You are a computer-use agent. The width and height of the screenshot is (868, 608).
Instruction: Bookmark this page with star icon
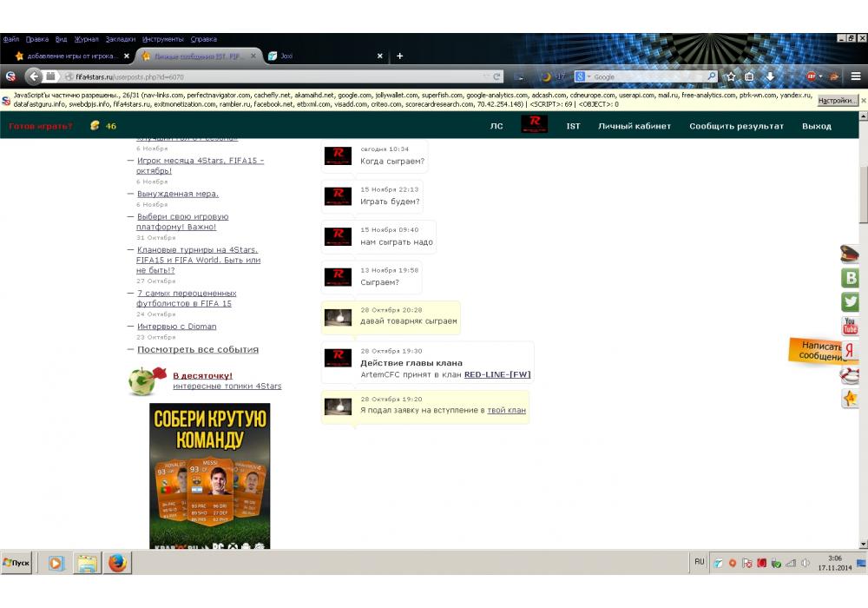[731, 76]
